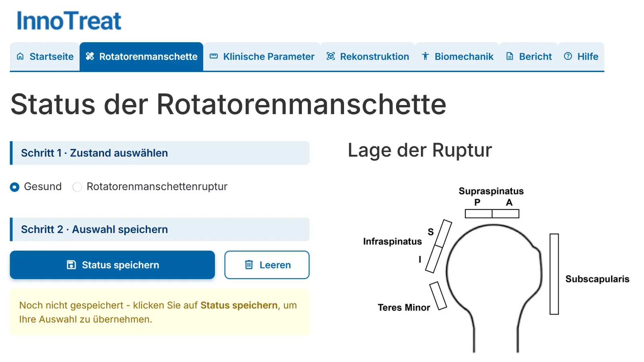Select the Subscapularis rectangle in diagram
644x362 pixels.
coord(554,274)
